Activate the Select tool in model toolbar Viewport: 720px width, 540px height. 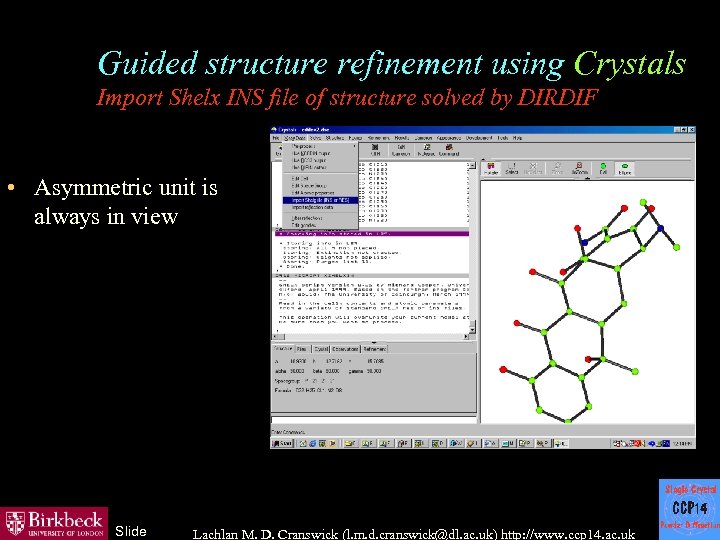512,169
